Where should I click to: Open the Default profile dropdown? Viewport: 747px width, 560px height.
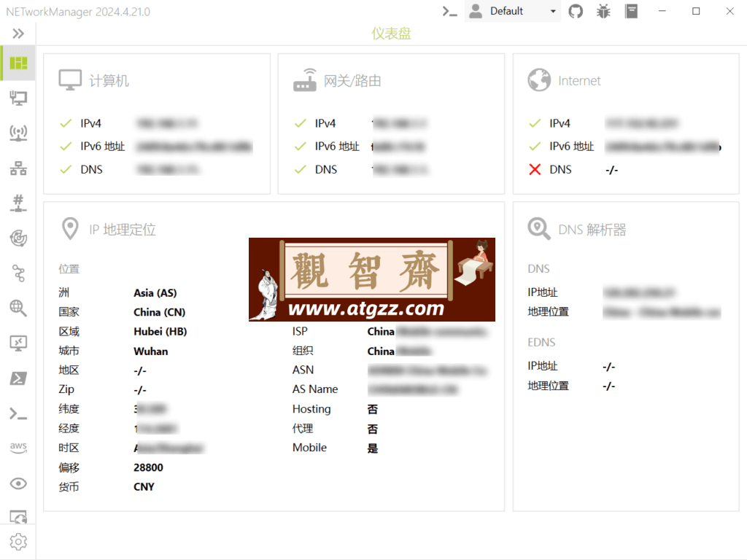tap(513, 11)
